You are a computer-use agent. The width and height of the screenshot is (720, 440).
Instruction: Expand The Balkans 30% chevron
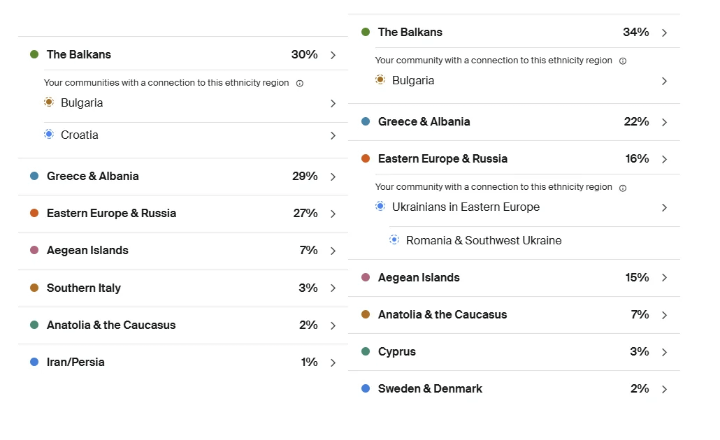(333, 55)
